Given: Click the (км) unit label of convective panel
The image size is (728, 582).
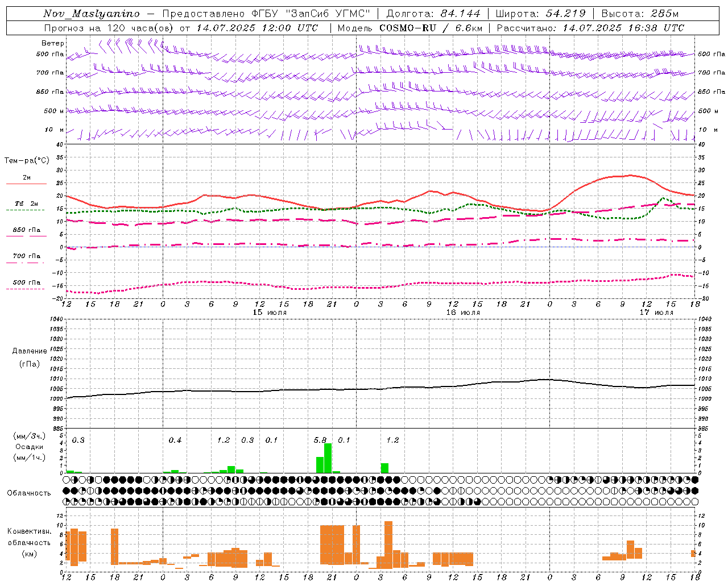Looking at the screenshot, I should 29,554.
